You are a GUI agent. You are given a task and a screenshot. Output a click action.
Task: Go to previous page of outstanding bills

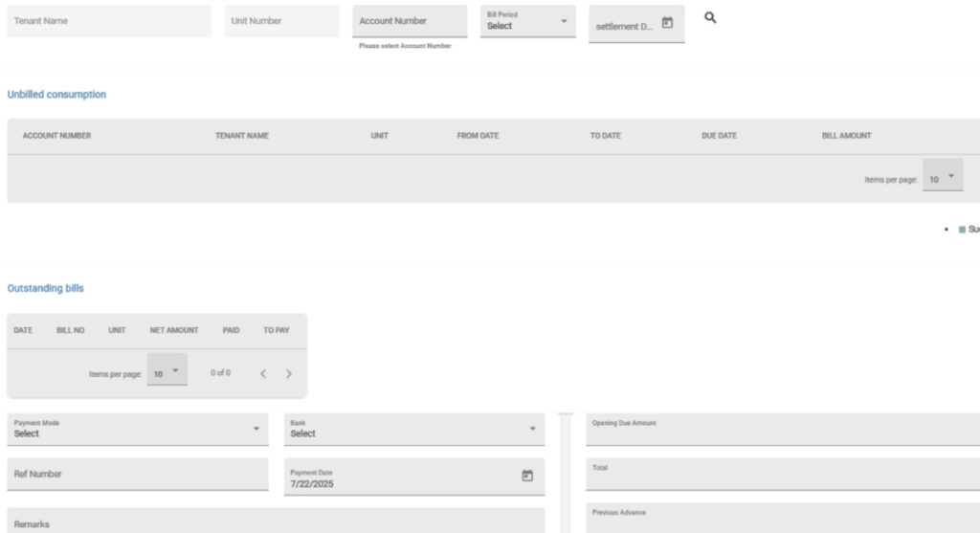[263, 374]
